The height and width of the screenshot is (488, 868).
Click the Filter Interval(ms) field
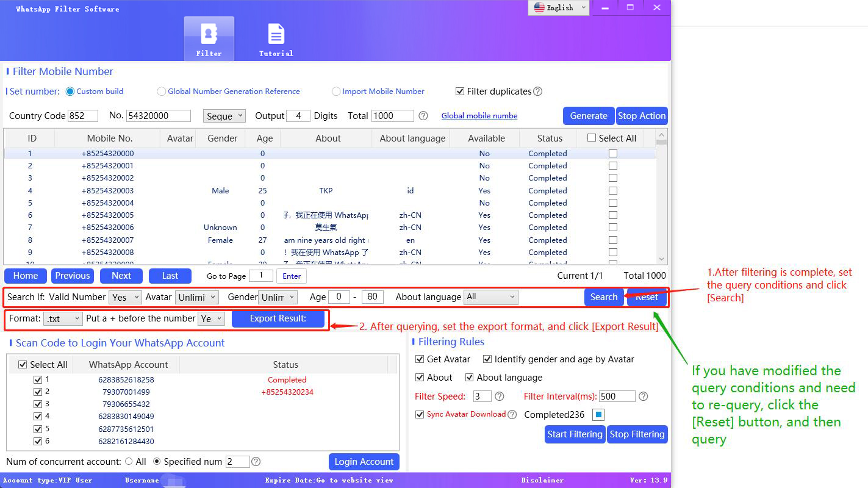617,396
